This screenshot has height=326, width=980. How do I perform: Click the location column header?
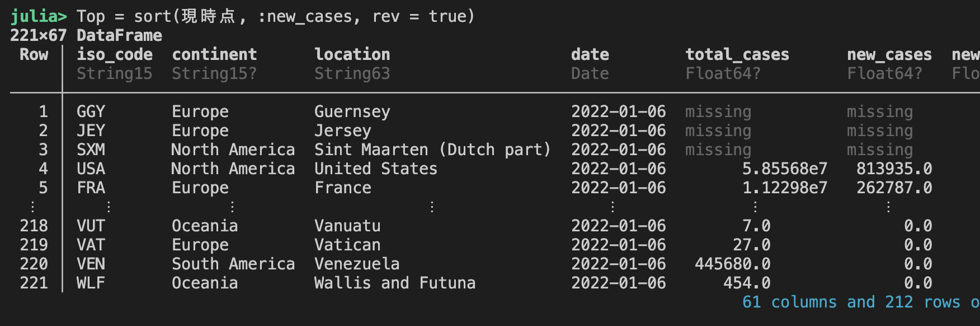pyautogui.click(x=352, y=54)
